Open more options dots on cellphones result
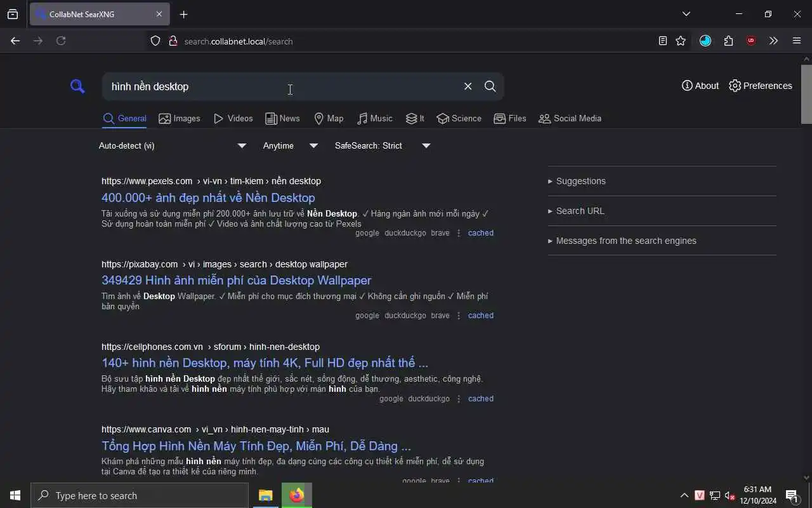Image resolution: width=812 pixels, height=508 pixels. click(x=459, y=399)
